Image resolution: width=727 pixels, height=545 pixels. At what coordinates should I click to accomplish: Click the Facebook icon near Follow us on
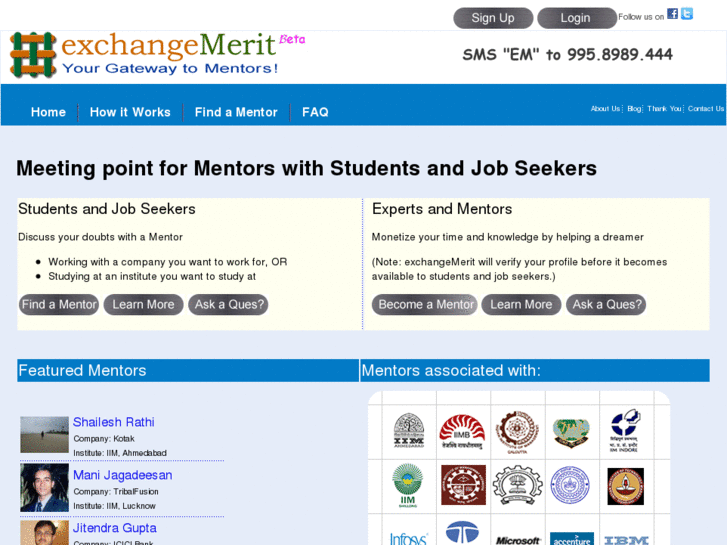coord(673,14)
